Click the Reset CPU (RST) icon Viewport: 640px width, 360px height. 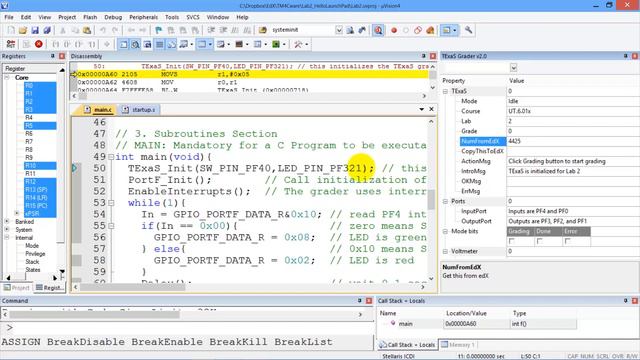pyautogui.click(x=11, y=44)
